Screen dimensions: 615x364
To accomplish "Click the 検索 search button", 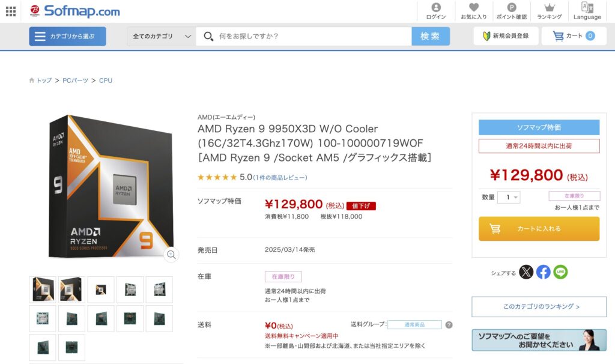I will point(430,37).
